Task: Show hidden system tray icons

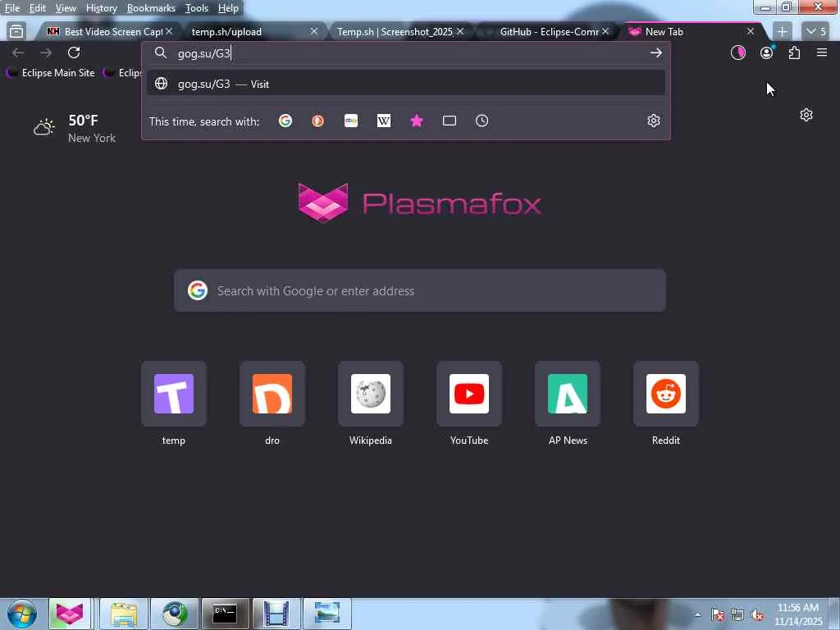Action: coord(697,614)
